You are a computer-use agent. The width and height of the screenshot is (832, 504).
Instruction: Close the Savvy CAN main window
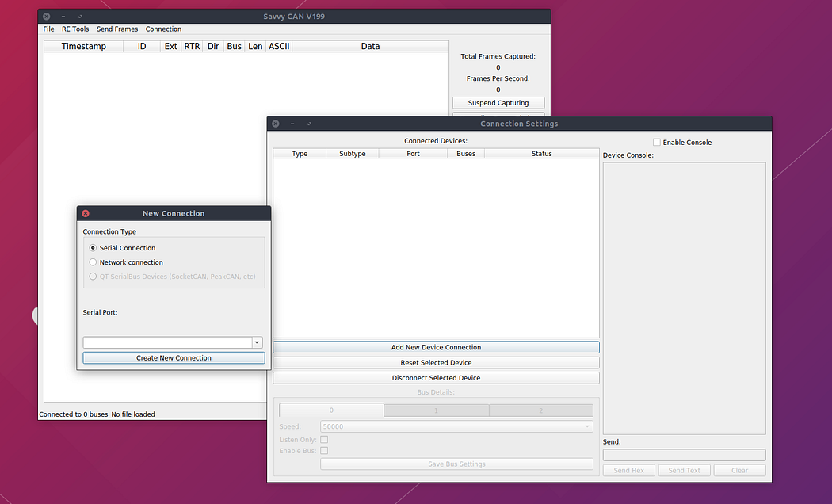point(47,17)
